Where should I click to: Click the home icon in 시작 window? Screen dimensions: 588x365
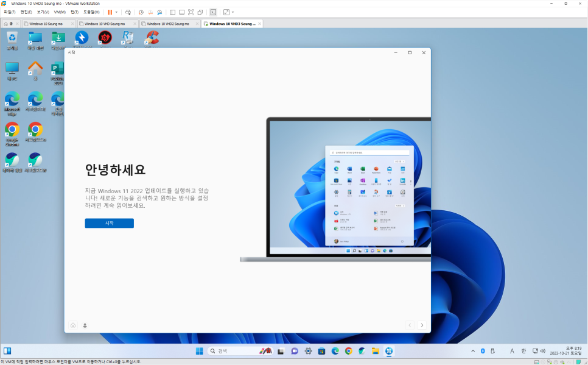tap(73, 325)
